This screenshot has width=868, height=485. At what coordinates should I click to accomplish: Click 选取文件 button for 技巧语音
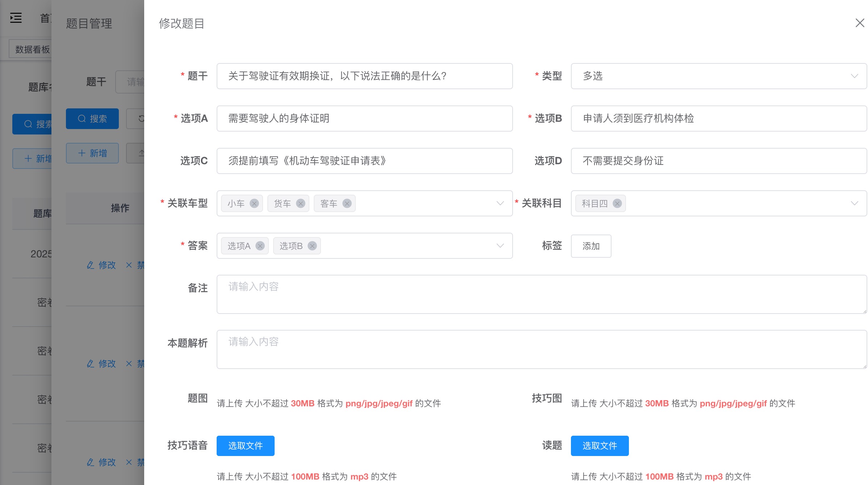[x=245, y=446]
